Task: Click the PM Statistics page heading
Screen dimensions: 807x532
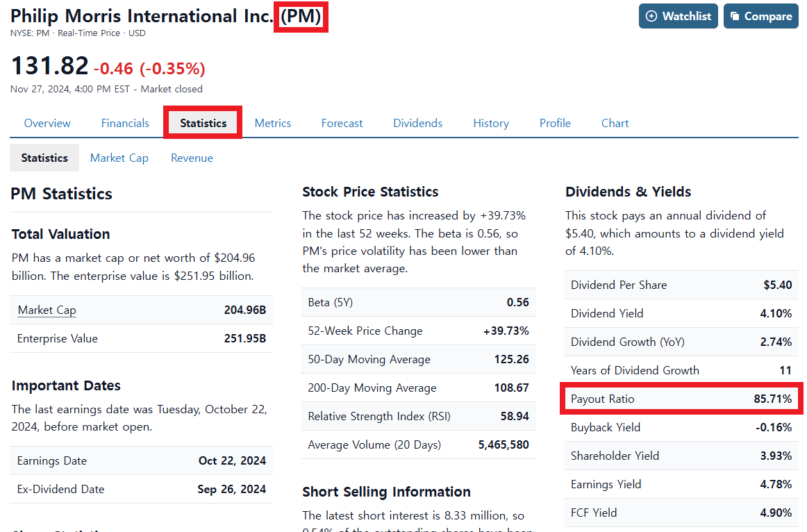Action: click(61, 194)
